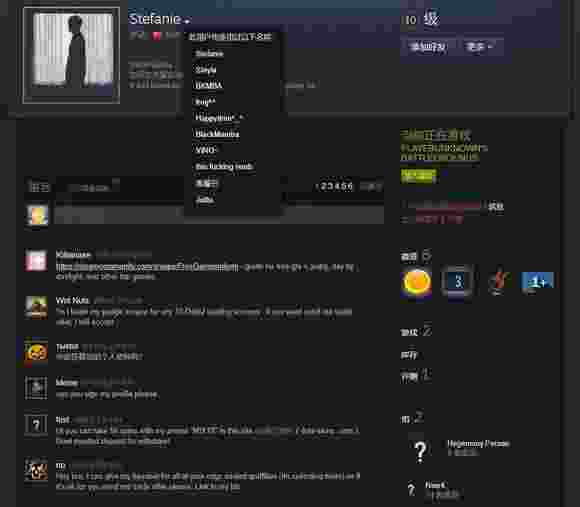
Task: Open the avatar next to the comment box
Action: point(37,215)
